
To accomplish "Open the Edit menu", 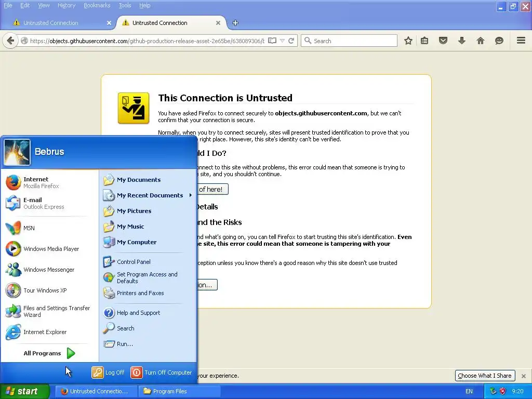I will 25,5.
